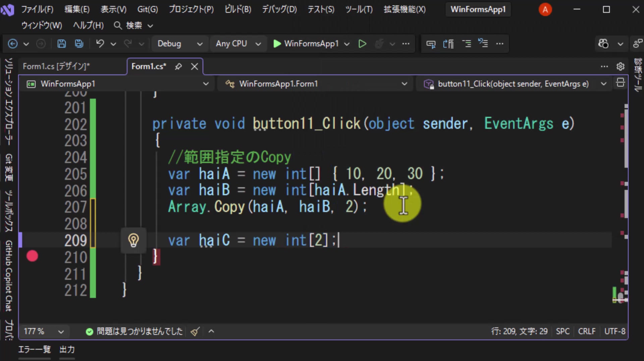Open the Debug configuration dropdown
Screen dimensions: 644x361
pyautogui.click(x=180, y=44)
